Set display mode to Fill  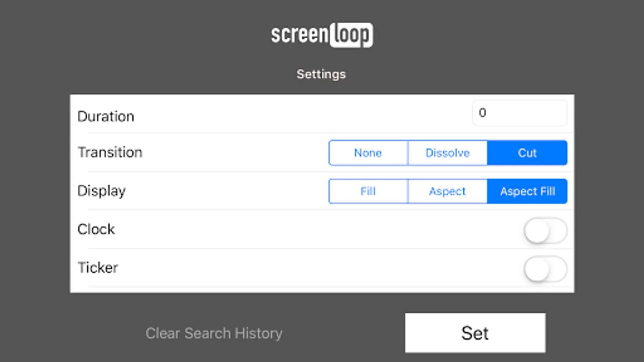tap(368, 191)
